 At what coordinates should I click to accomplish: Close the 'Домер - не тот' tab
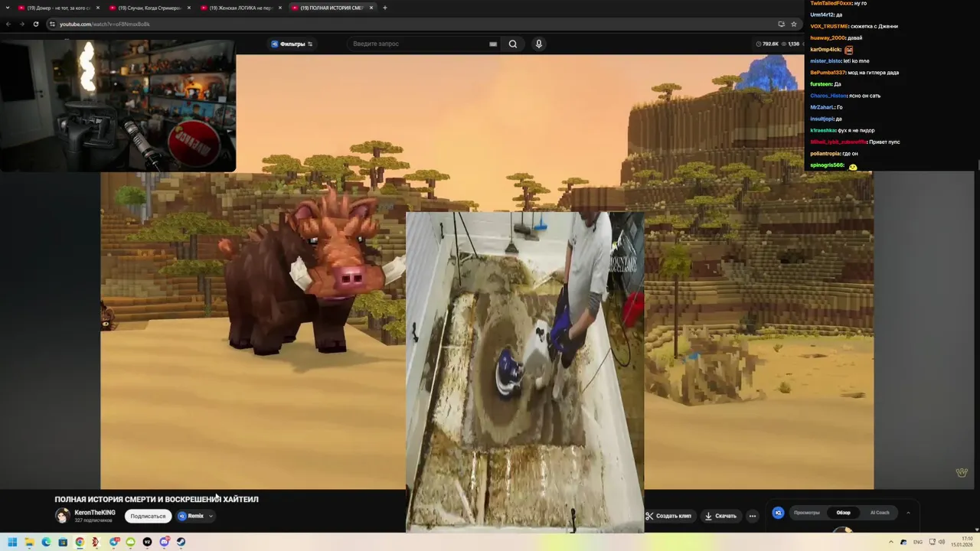(x=98, y=8)
